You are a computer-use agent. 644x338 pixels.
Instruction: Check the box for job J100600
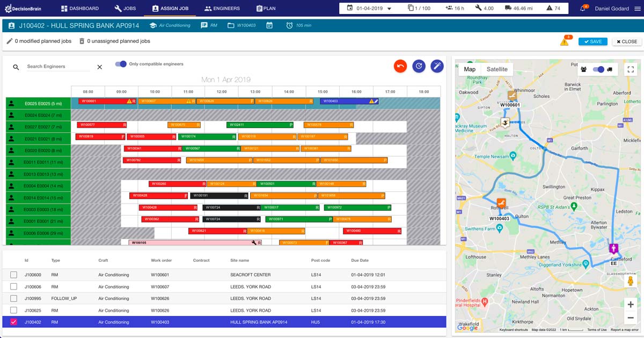13,275
